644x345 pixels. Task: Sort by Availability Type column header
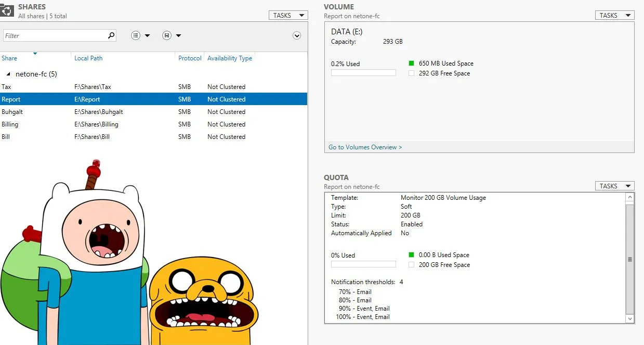pyautogui.click(x=230, y=58)
